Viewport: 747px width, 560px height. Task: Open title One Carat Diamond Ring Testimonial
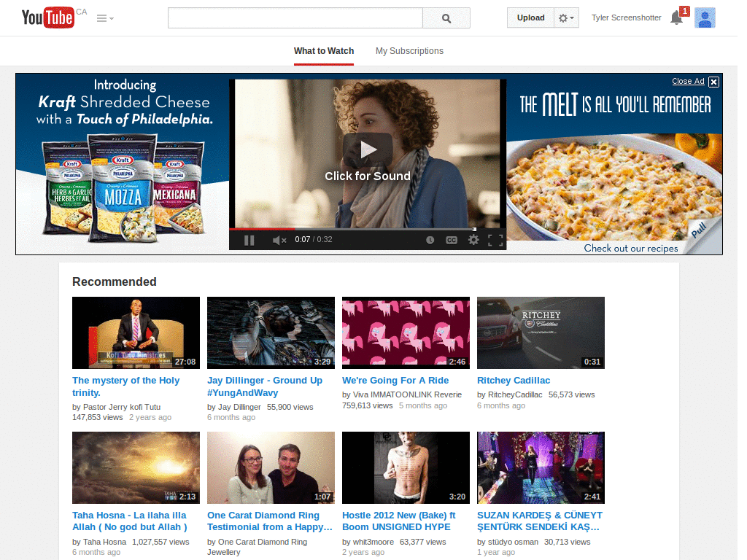[270, 521]
